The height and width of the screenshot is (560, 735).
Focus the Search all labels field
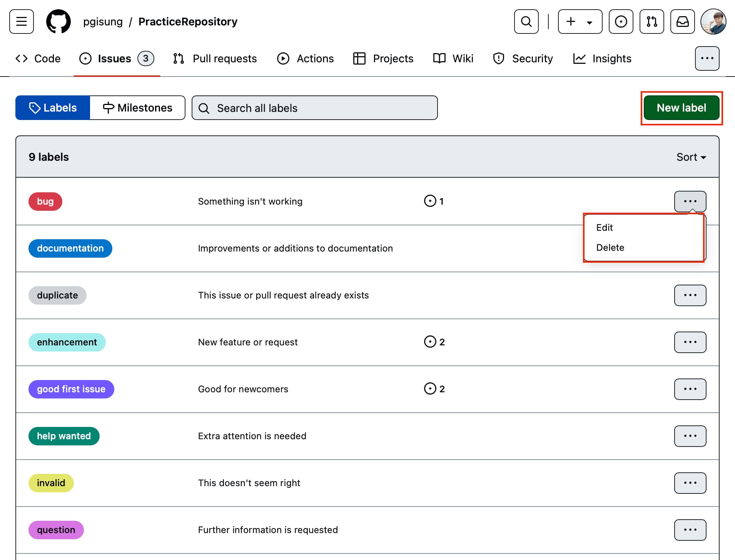point(314,108)
